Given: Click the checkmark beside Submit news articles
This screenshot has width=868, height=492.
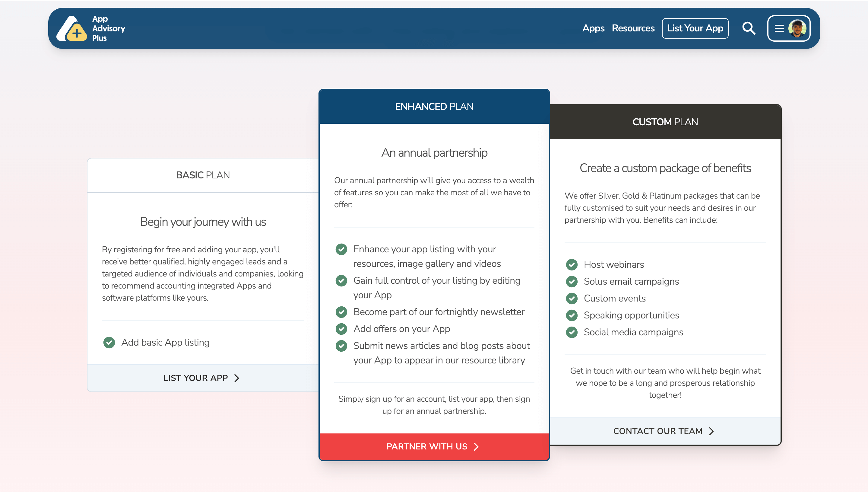Looking at the screenshot, I should point(341,346).
